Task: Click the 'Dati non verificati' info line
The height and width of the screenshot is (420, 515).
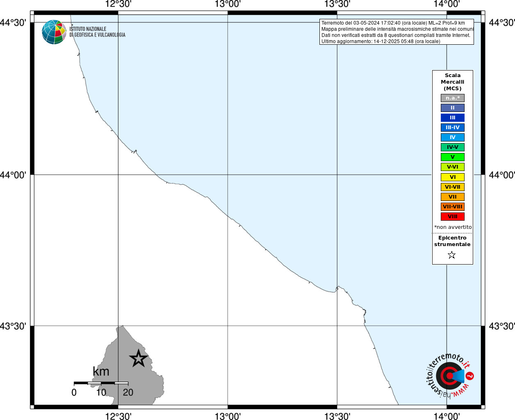Action: [396, 35]
